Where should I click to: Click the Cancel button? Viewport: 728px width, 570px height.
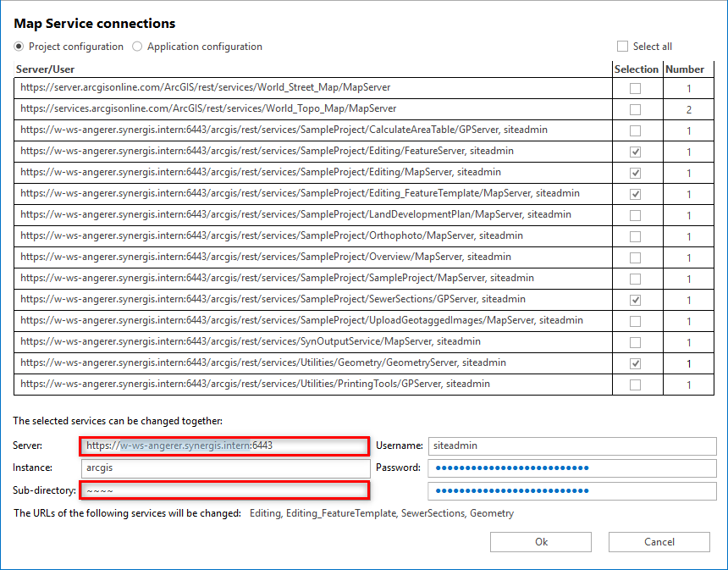(659, 542)
